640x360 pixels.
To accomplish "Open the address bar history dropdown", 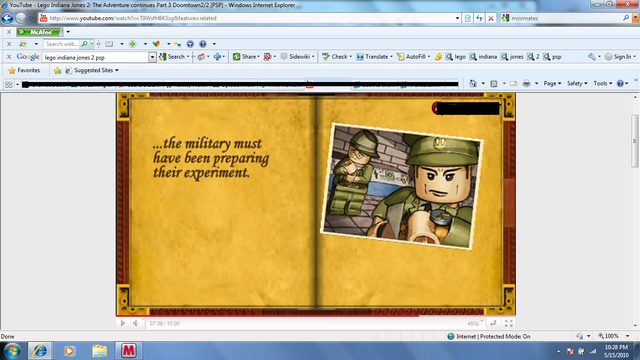I will (457, 18).
